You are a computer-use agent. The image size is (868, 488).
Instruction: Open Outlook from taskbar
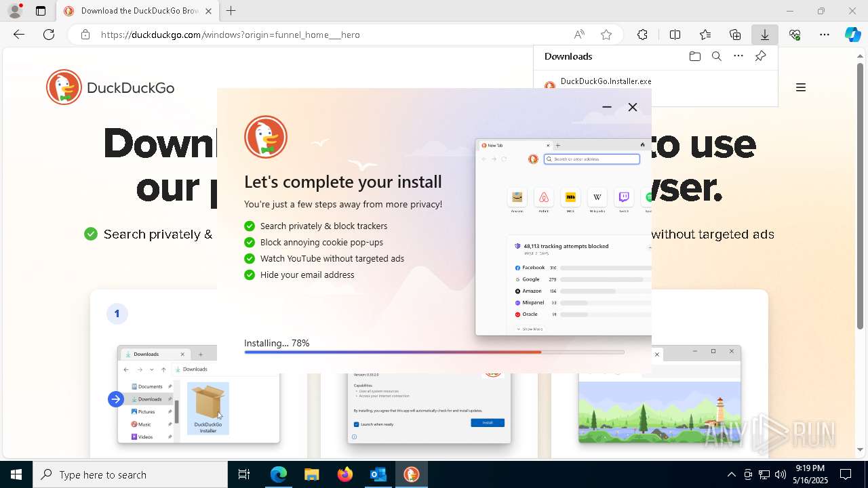(x=378, y=474)
